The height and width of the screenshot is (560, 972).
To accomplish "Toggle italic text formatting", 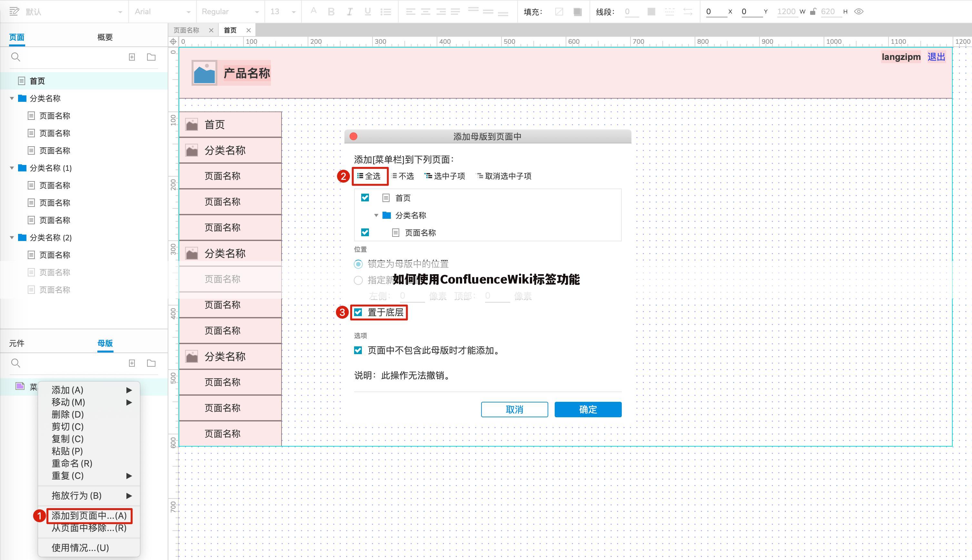I will (349, 12).
